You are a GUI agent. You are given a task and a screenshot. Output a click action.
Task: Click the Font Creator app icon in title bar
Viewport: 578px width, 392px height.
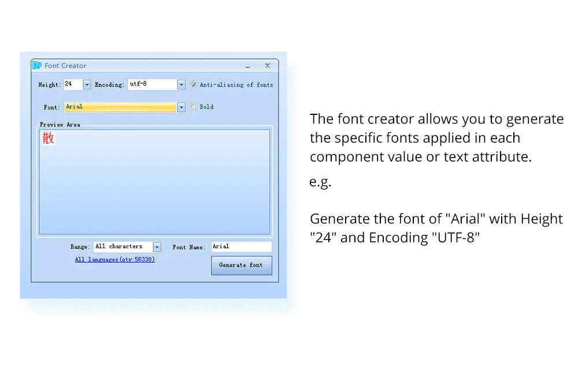point(37,65)
